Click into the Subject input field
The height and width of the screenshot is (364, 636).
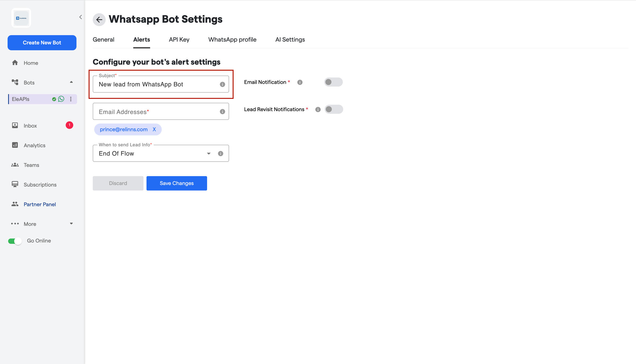coord(161,84)
